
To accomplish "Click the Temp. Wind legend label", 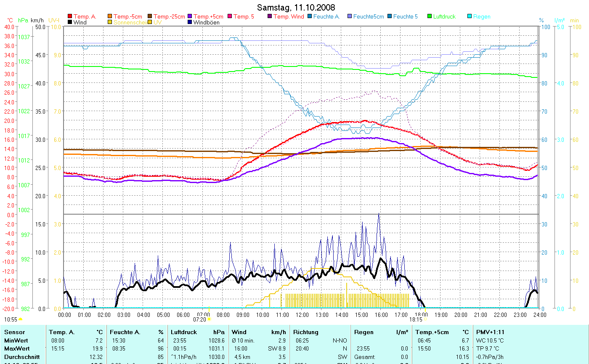I will tap(289, 17).
